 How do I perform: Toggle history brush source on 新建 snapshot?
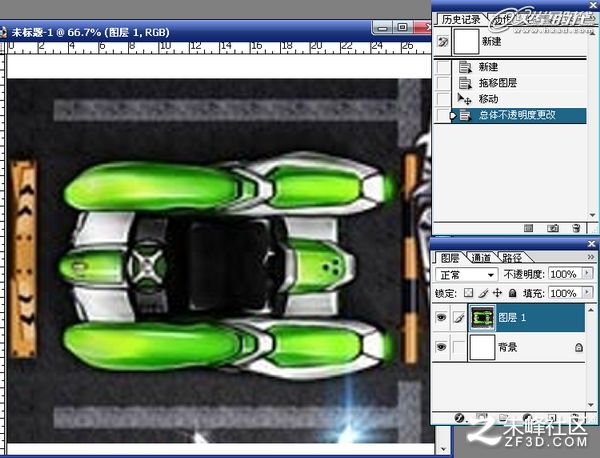[443, 41]
